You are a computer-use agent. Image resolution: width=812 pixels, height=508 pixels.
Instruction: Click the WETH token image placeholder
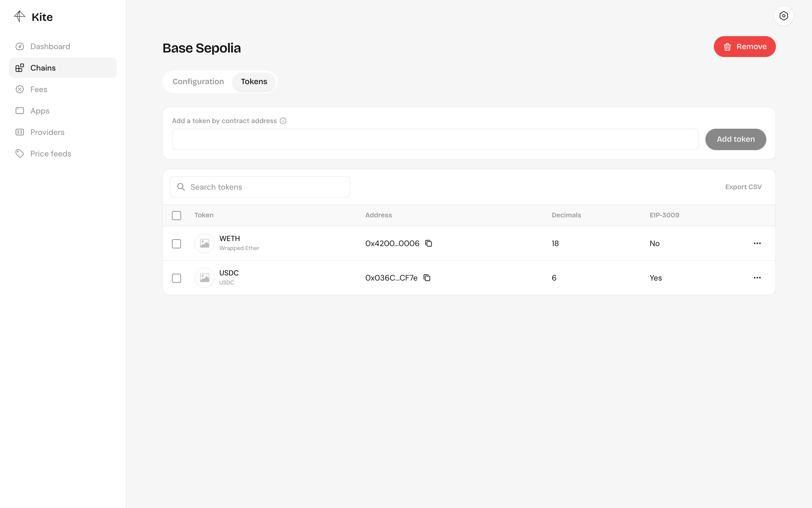coord(205,243)
